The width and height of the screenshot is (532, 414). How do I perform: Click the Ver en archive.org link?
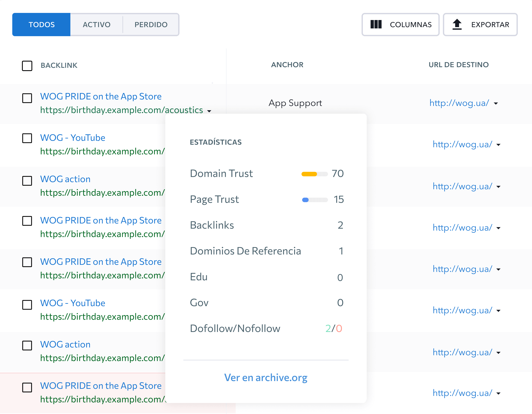coord(266,377)
